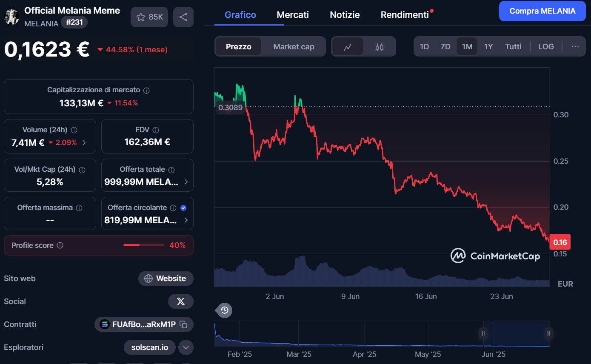Set chart range to 7D

point(445,47)
